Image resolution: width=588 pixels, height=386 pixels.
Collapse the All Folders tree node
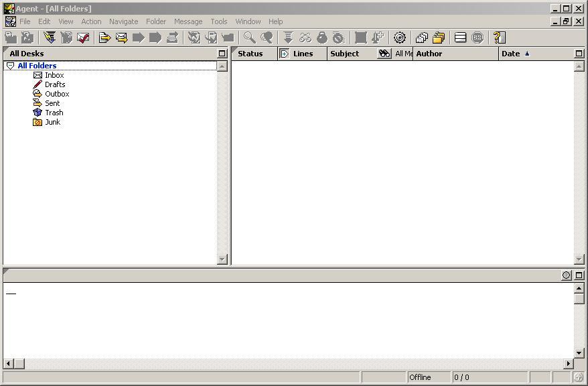[10, 66]
